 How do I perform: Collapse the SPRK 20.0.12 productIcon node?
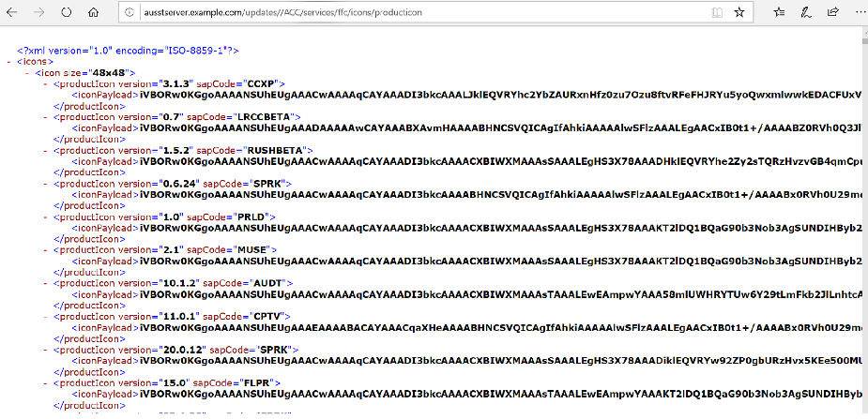(45, 350)
